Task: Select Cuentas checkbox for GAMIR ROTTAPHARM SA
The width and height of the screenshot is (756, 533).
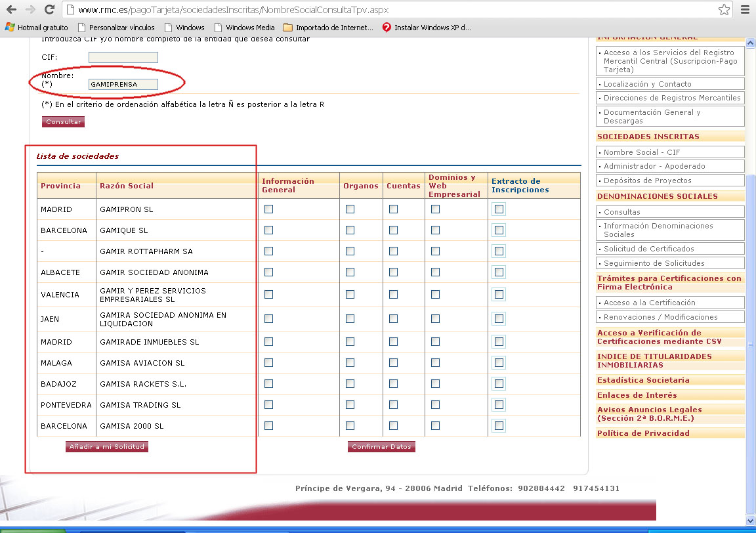Action: click(x=394, y=251)
